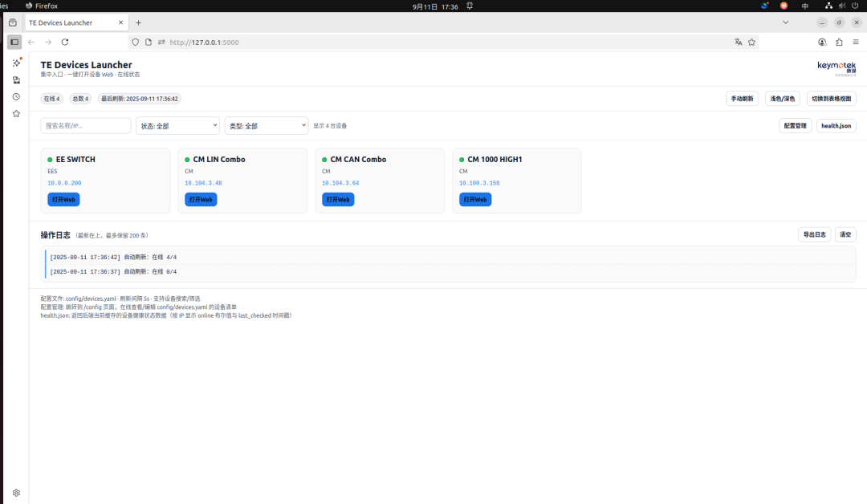Open the History sidebar clock icon
This screenshot has width=867, height=504.
16,96
